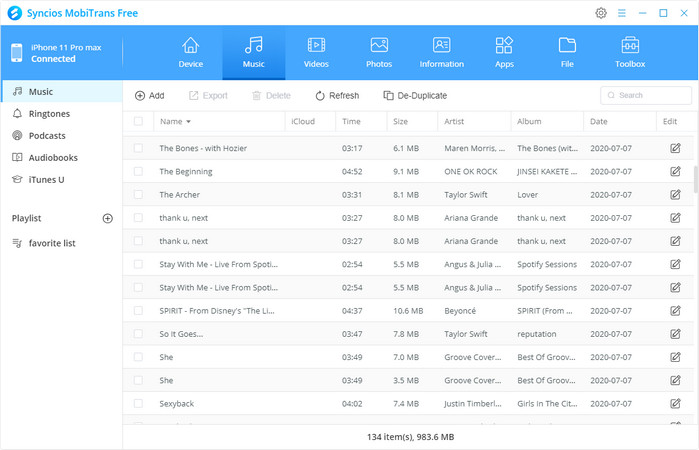Open Ringtones in the sidebar

[x=62, y=114]
